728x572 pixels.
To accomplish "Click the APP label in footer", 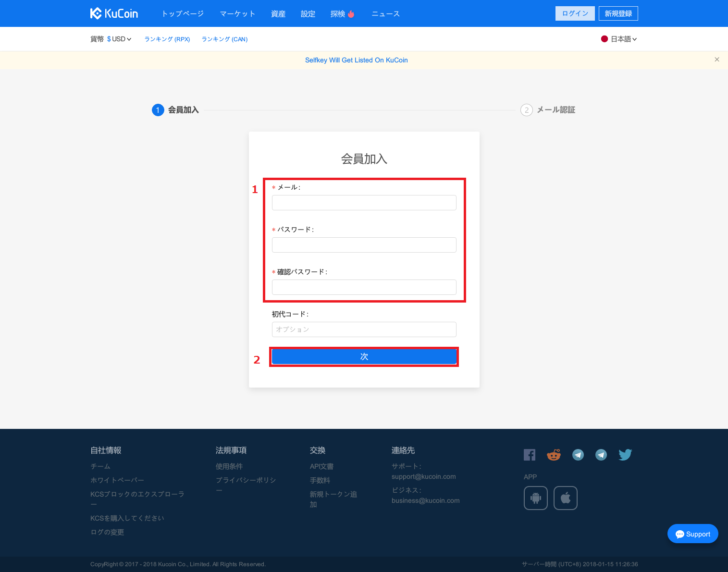I will pyautogui.click(x=530, y=477).
